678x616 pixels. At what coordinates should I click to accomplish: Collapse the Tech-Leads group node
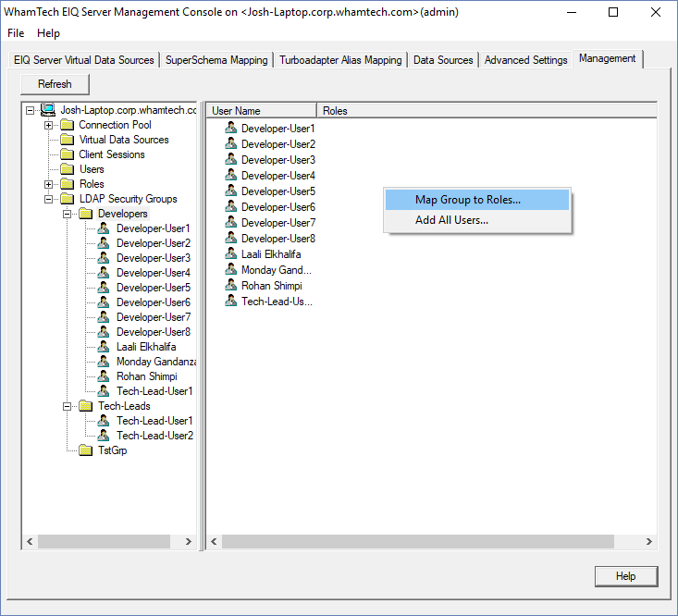coord(68,406)
